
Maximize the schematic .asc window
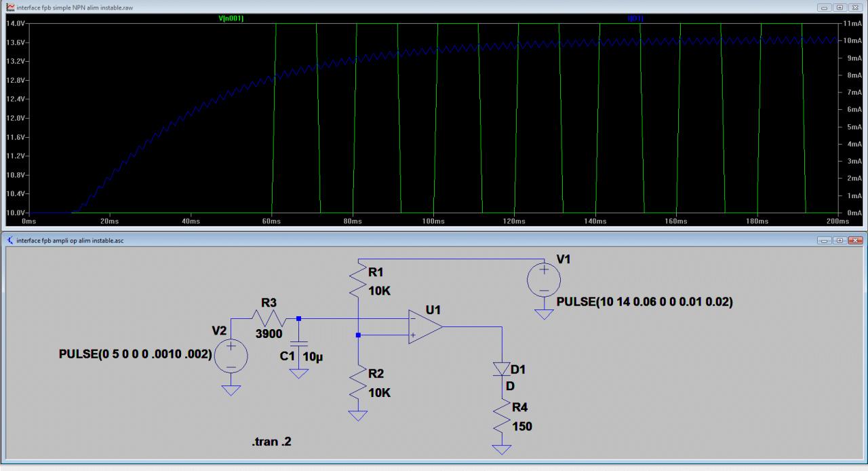pyautogui.click(x=841, y=240)
